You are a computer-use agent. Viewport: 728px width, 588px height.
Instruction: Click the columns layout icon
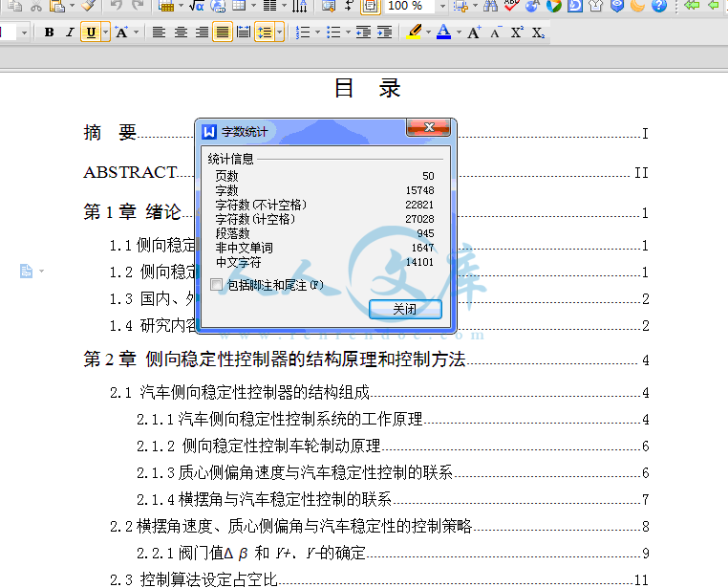tap(269, 6)
